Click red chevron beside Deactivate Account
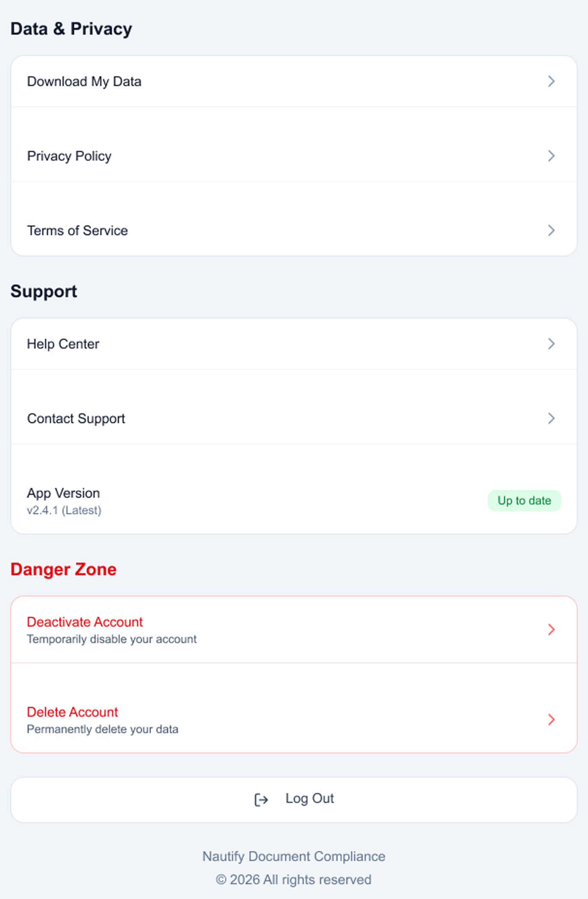This screenshot has height=899, width=588. click(551, 629)
